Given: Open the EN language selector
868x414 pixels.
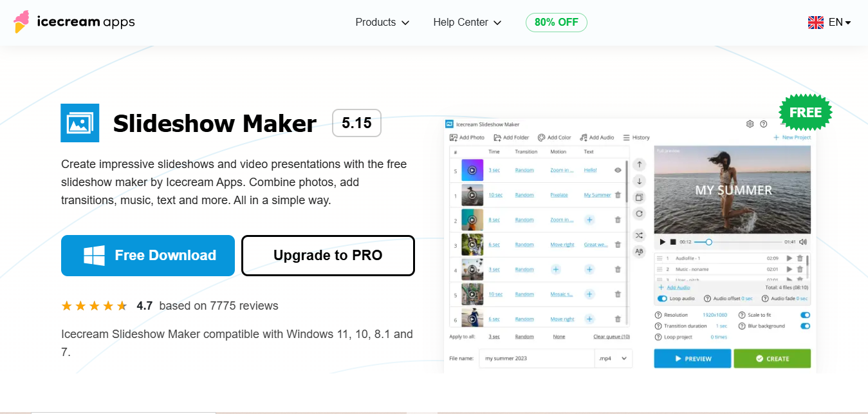Looking at the screenshot, I should (829, 23).
